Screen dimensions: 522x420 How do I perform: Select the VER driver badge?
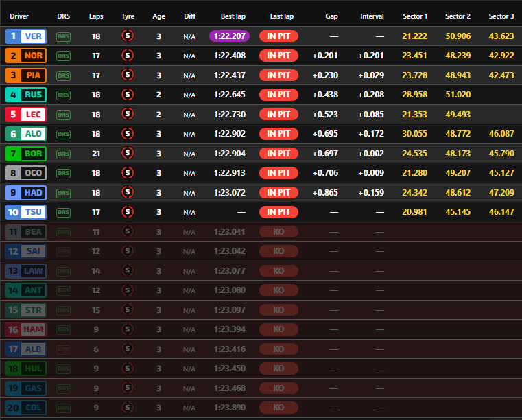(x=26, y=36)
